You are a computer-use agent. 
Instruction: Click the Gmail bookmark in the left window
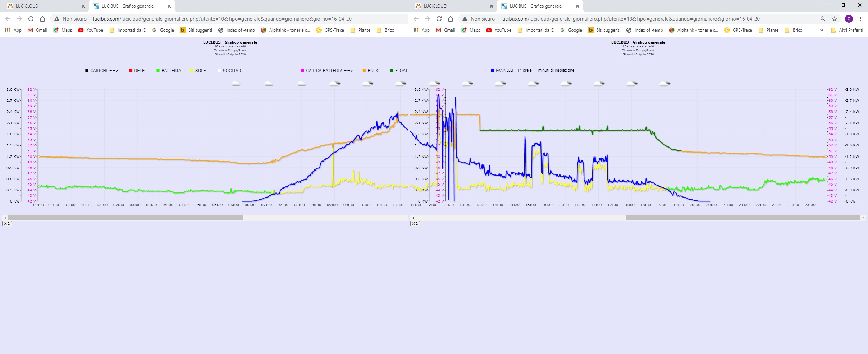[x=37, y=30]
